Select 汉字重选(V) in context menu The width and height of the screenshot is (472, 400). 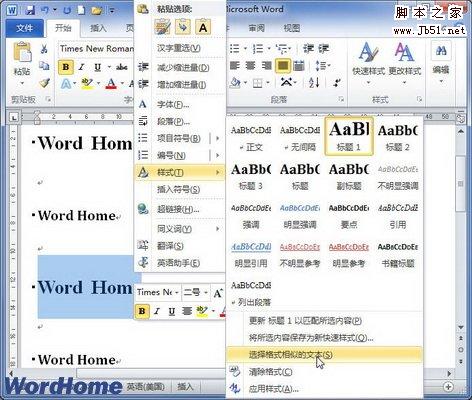click(180, 48)
